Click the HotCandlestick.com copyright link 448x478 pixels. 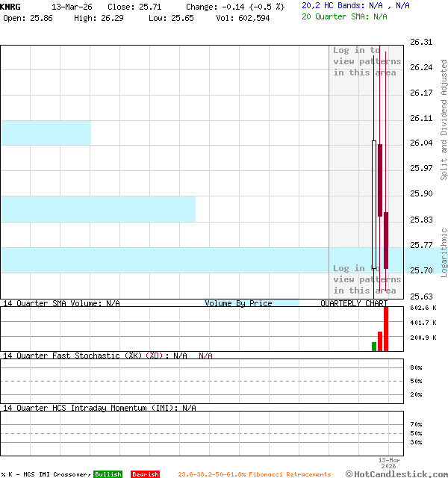click(396, 474)
